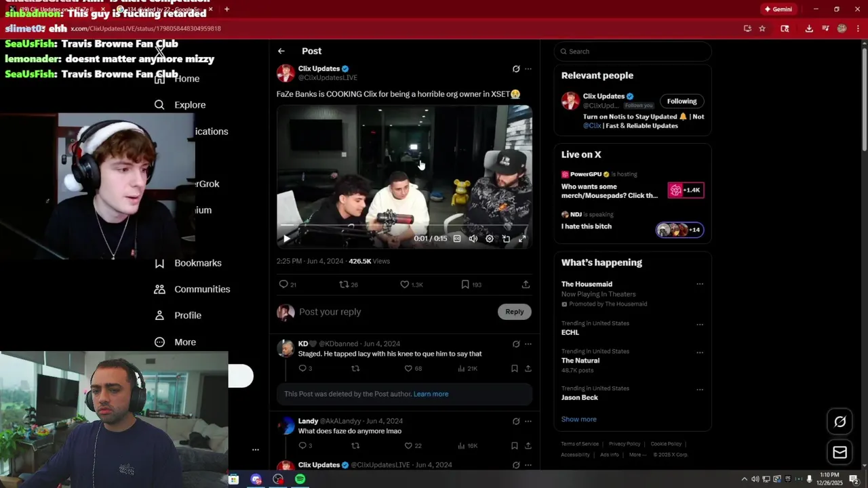Play the FaZe Banks video
The height and width of the screenshot is (488, 868).
287,239
